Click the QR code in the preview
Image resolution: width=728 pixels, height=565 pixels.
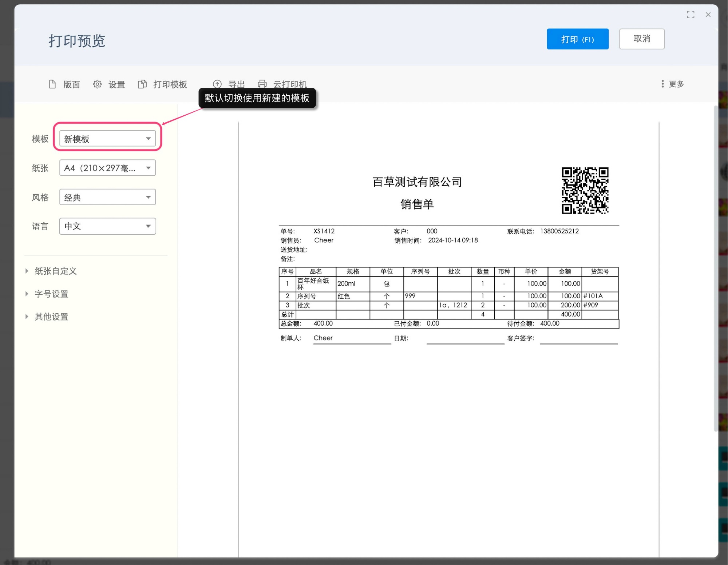tap(585, 190)
